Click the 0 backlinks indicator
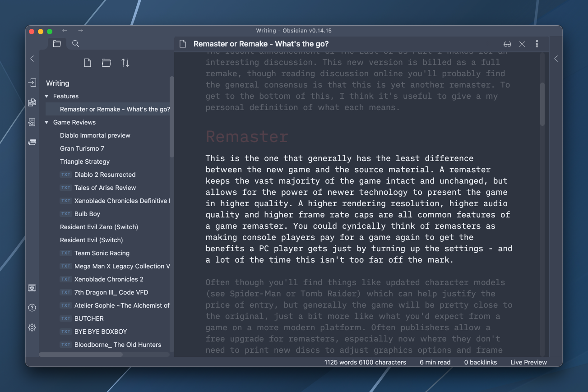This screenshot has width=588, height=392. coord(480,362)
